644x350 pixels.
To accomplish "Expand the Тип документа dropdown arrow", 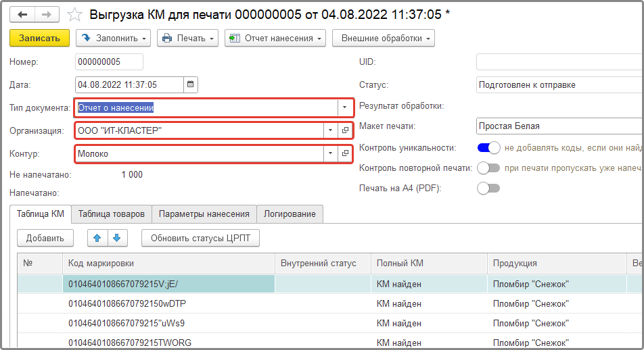I will [x=344, y=107].
